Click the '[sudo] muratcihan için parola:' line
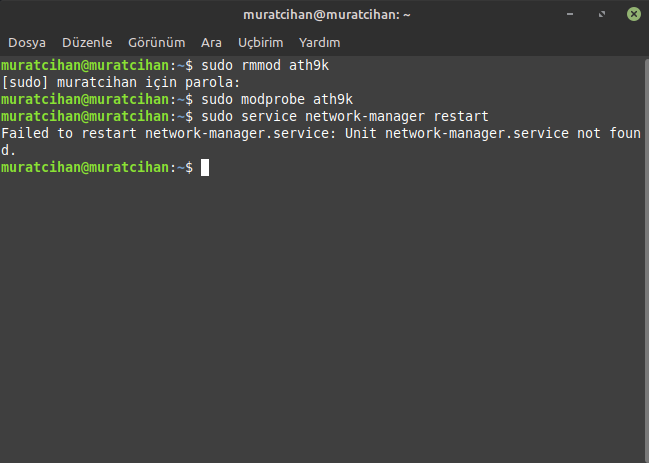649x463 pixels. 120,83
